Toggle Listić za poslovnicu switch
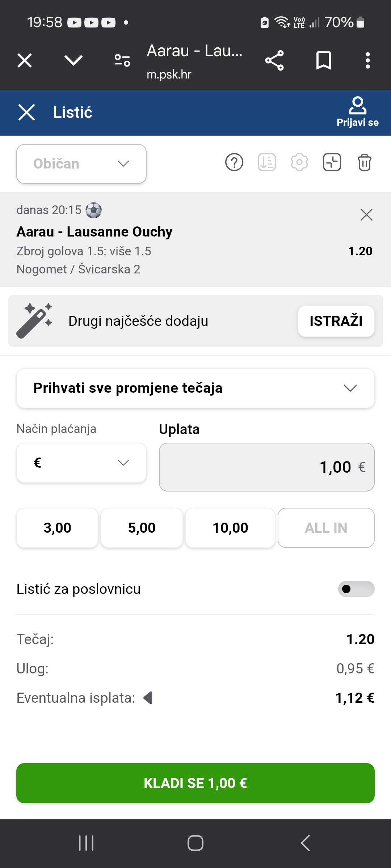Viewport: 391px width, 868px height. tap(356, 589)
